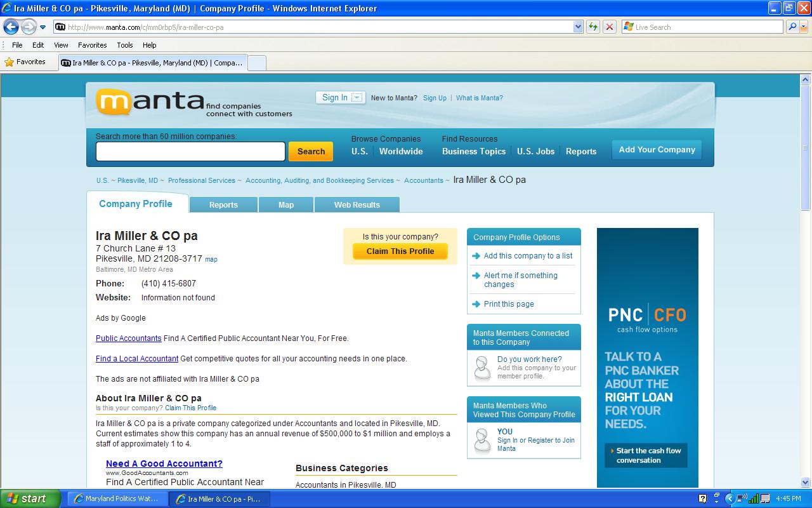Expand hidden tray icons with the arrow
Screen dimensions: 812x508
click(730, 498)
